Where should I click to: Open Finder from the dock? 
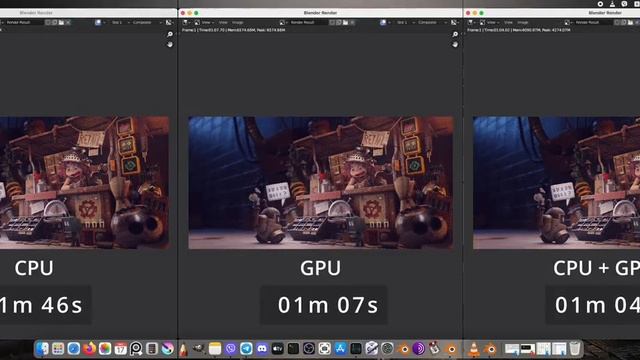pyautogui.click(x=42, y=349)
